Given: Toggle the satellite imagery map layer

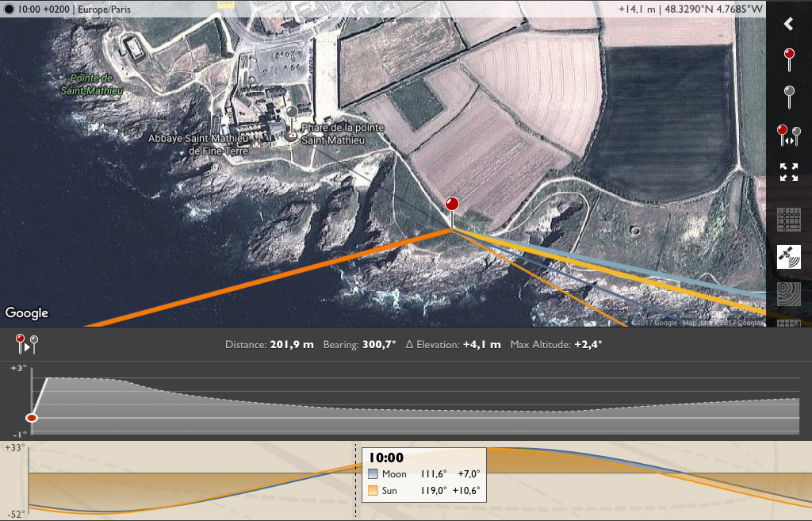Looking at the screenshot, I should (x=789, y=257).
